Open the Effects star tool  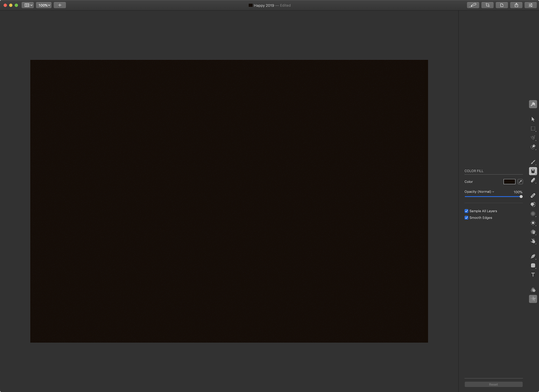pyautogui.click(x=533, y=299)
